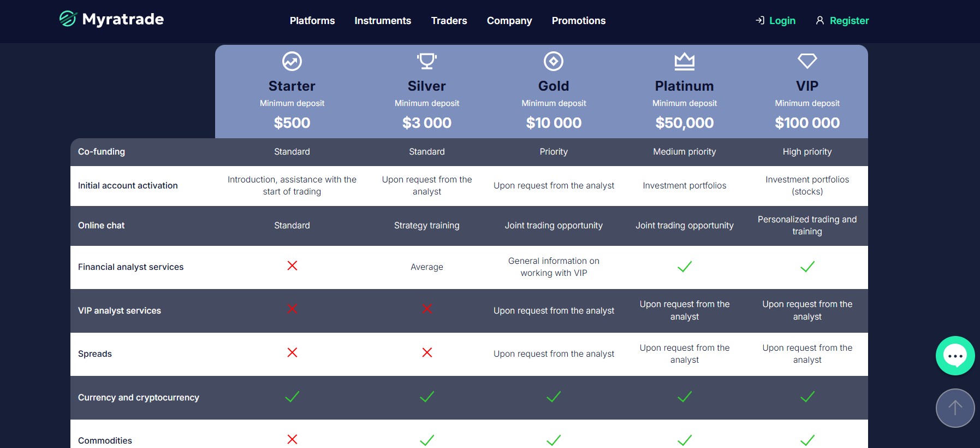This screenshot has width=980, height=448.
Task: Click the Platinum plan crown icon
Action: [684, 61]
